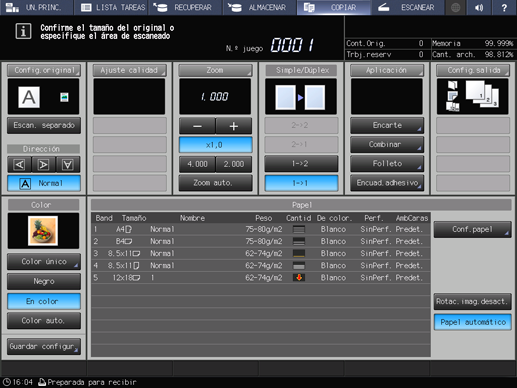The image size is (517, 388).
Task: Select Normal original direction
Action: [x=44, y=183]
